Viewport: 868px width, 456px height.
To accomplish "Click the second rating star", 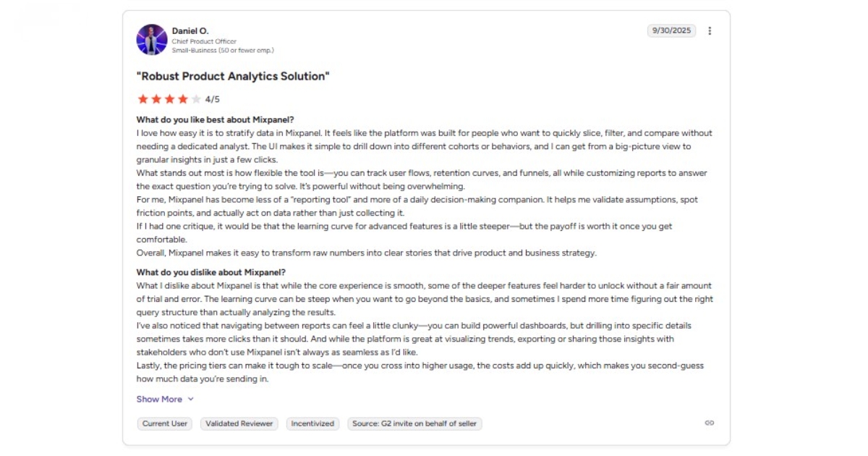I will click(156, 99).
